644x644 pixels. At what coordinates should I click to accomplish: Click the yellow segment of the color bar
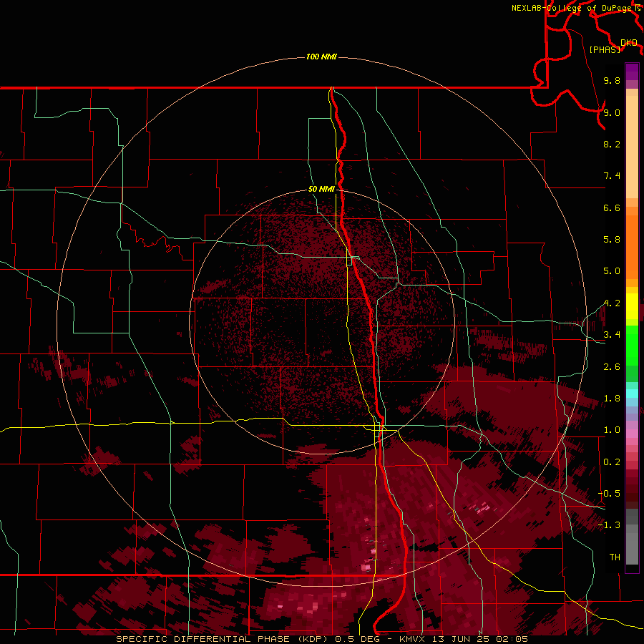[x=632, y=306]
